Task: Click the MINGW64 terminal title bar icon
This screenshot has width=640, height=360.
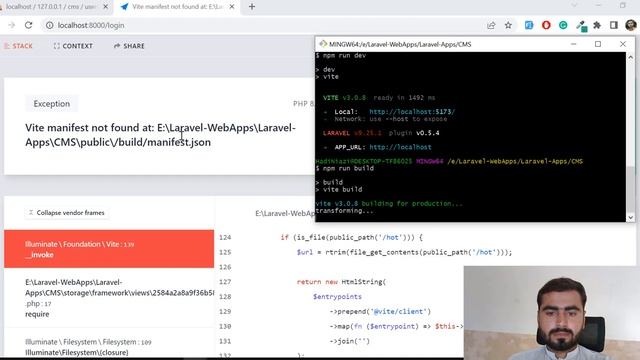Action: pyautogui.click(x=323, y=44)
